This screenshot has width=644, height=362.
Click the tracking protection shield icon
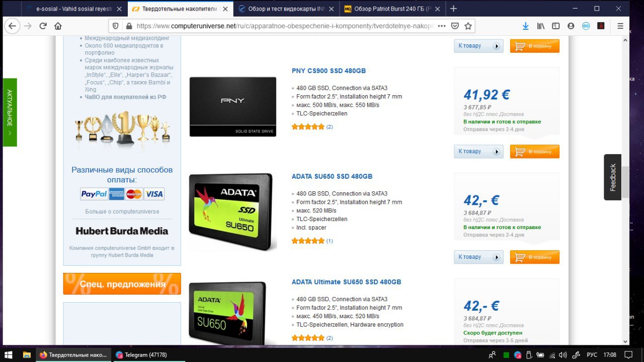tap(115, 26)
